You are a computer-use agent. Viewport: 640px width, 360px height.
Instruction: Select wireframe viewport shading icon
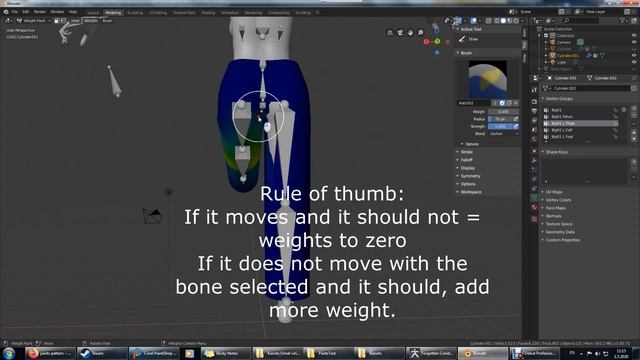pyautogui.click(x=497, y=20)
